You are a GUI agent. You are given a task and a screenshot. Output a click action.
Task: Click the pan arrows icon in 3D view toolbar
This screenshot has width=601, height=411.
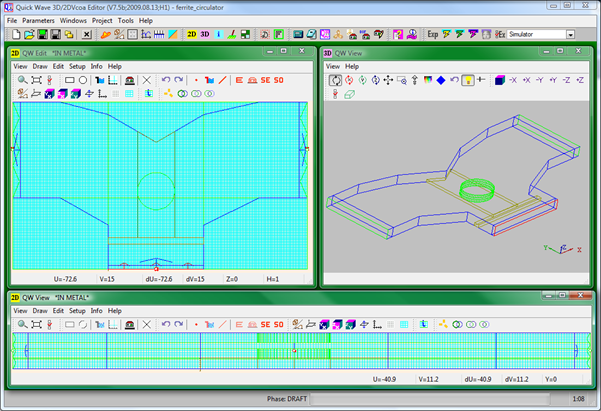click(388, 79)
